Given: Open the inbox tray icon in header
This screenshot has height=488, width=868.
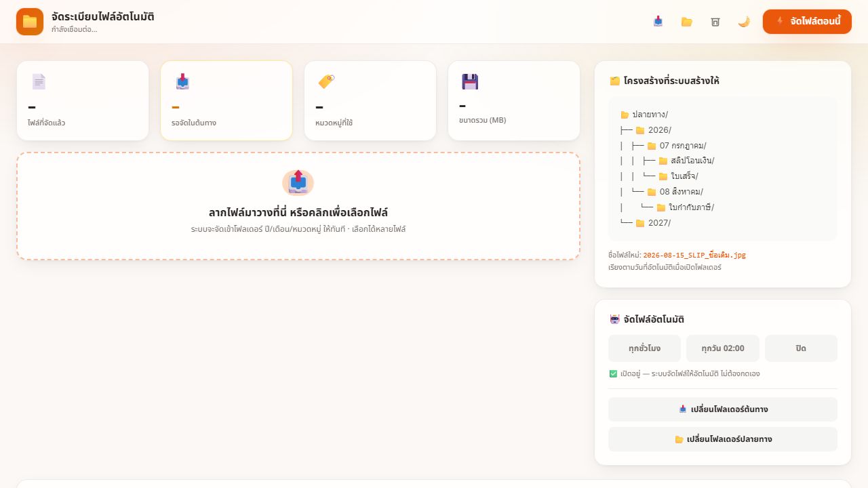Looking at the screenshot, I should pos(658,22).
